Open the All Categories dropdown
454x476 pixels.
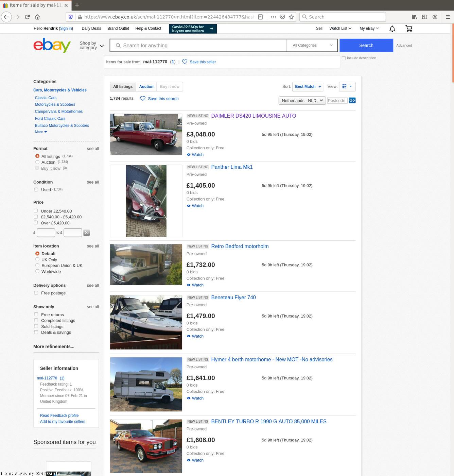312,45
